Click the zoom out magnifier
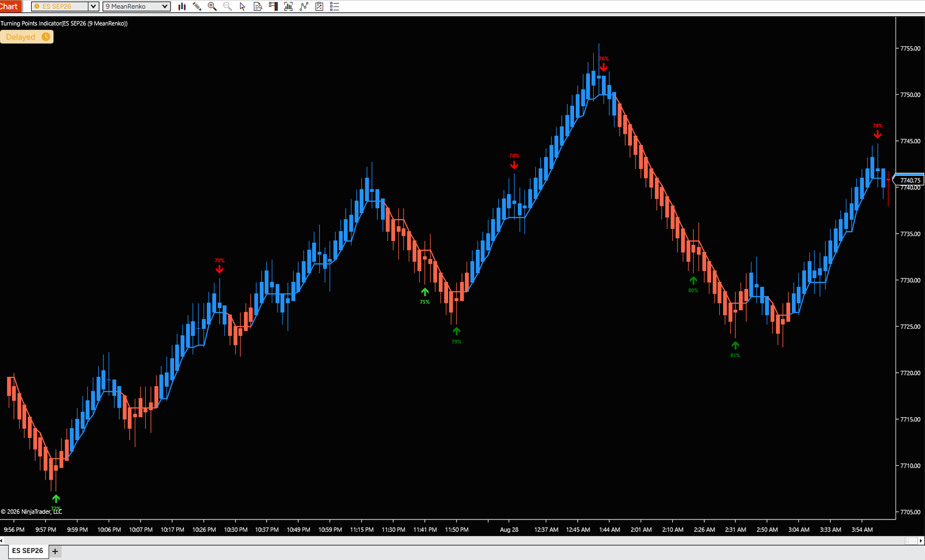925x560 pixels. (x=227, y=6)
